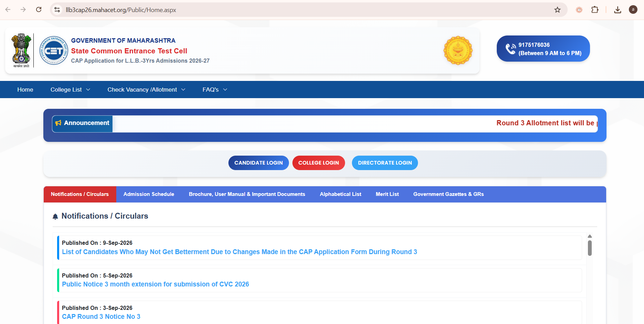The height and width of the screenshot is (324, 644).
Task: Open the browser profile avatar
Action: 633,10
